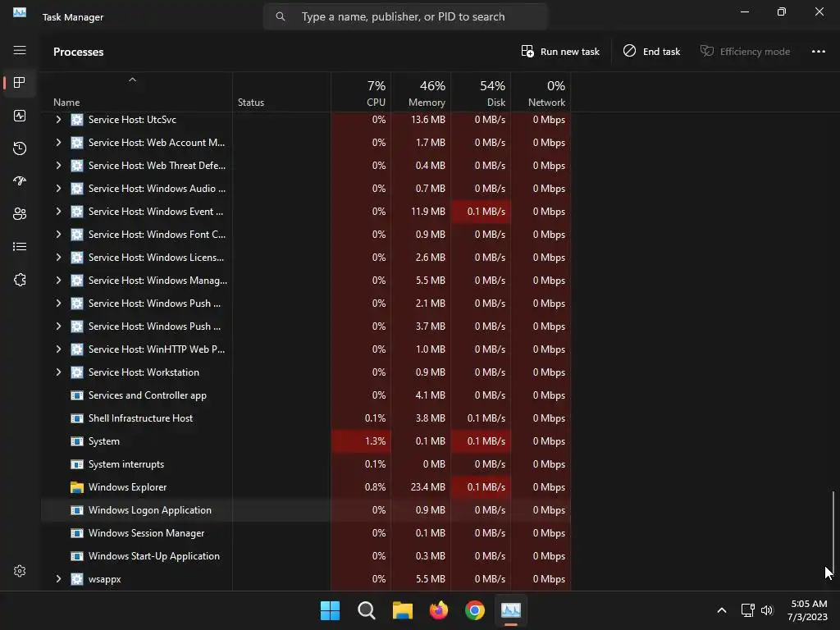Open the Users page icon
This screenshot has width=840, height=630.
pos(20,214)
